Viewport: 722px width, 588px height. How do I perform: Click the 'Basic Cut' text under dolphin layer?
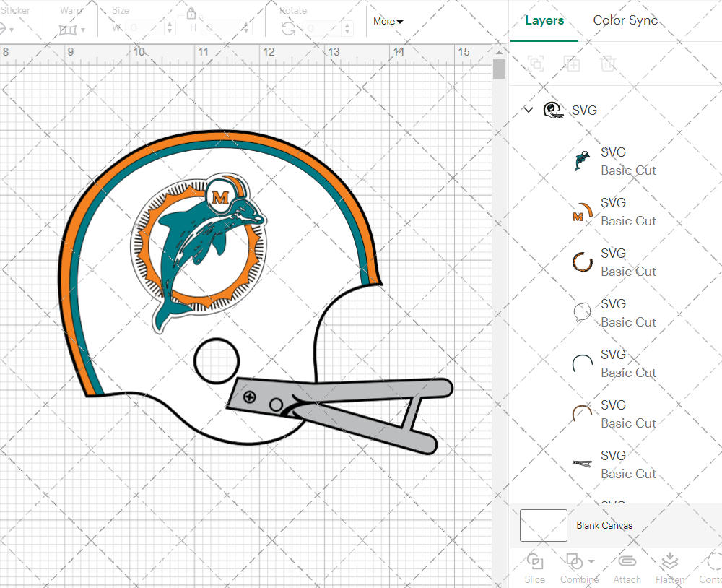(x=628, y=170)
